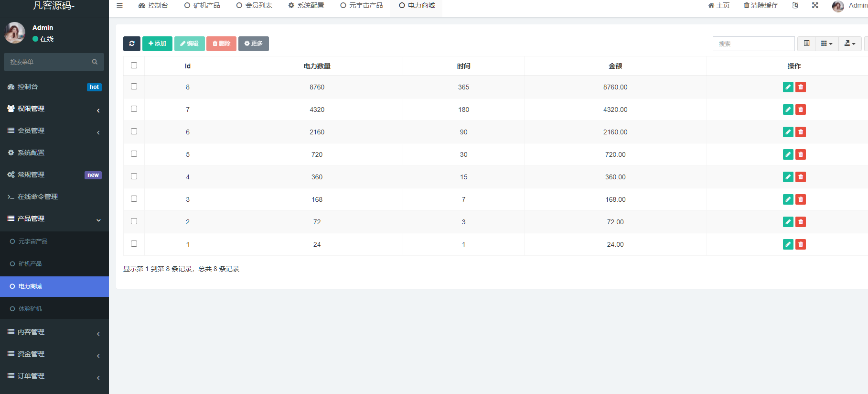Click the red delete icon for row 1
This screenshot has width=868, height=394.
801,244
